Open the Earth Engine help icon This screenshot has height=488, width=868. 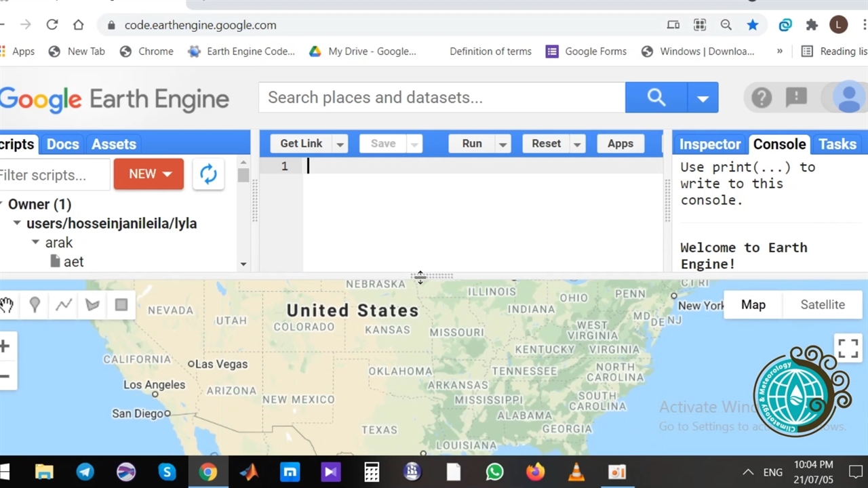[x=761, y=98]
